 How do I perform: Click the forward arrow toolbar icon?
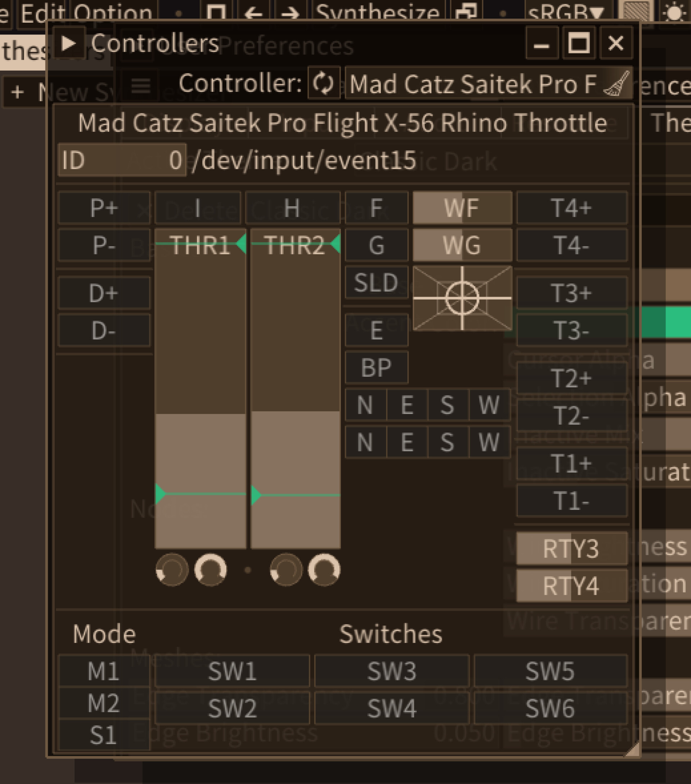pos(290,12)
